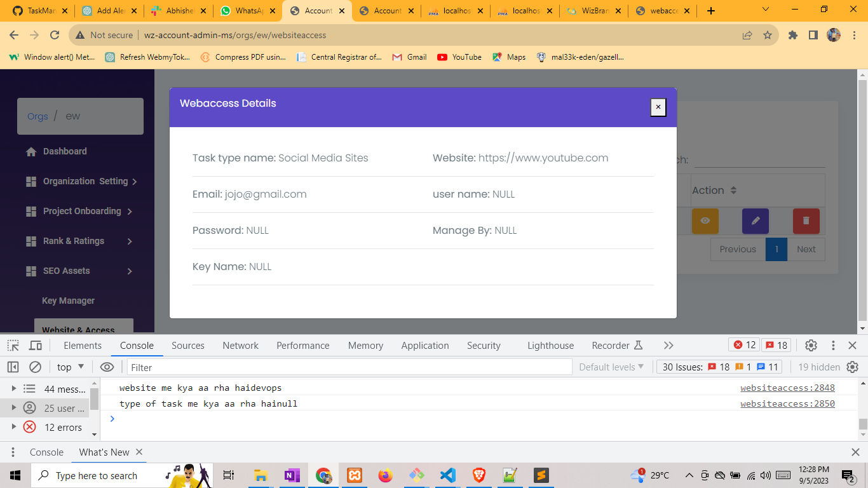Open a new Chrome tab
The image size is (868, 488).
tap(710, 11)
